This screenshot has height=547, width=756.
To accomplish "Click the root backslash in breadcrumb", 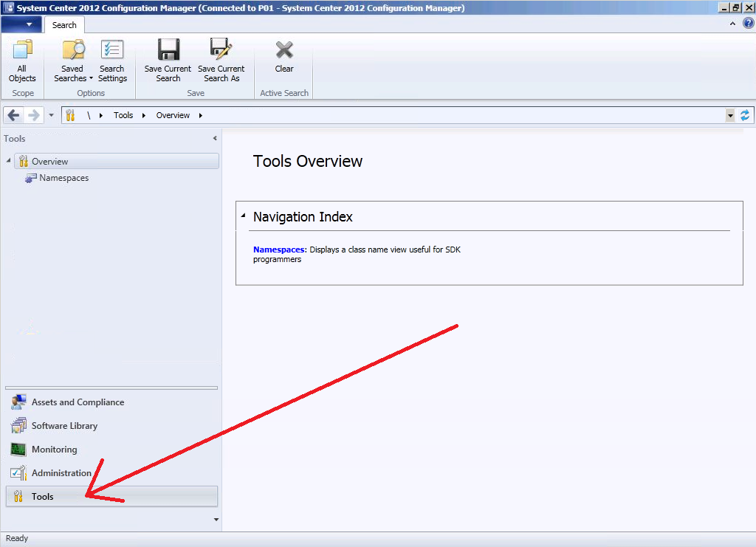I will point(89,115).
